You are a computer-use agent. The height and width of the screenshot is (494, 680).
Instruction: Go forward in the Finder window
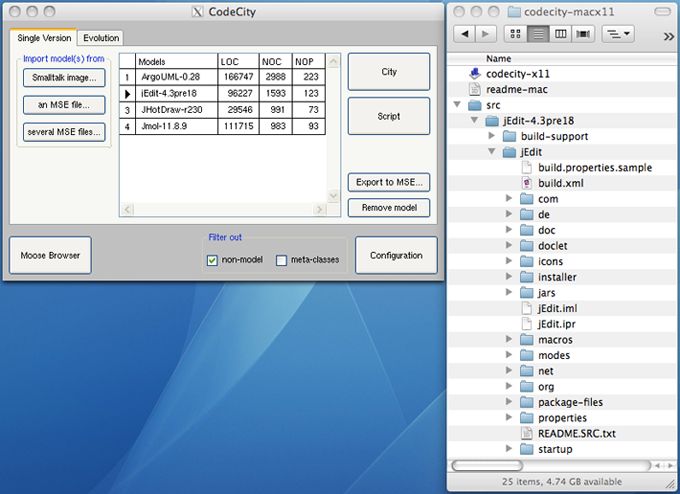click(486, 34)
